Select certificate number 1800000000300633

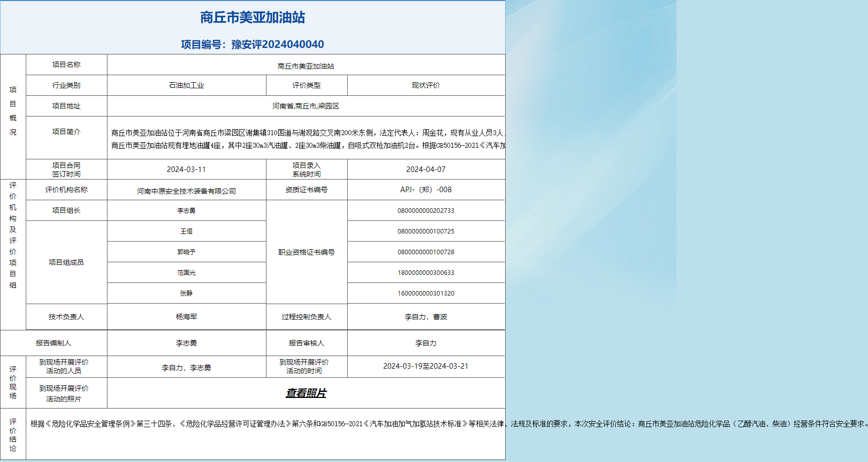426,273
